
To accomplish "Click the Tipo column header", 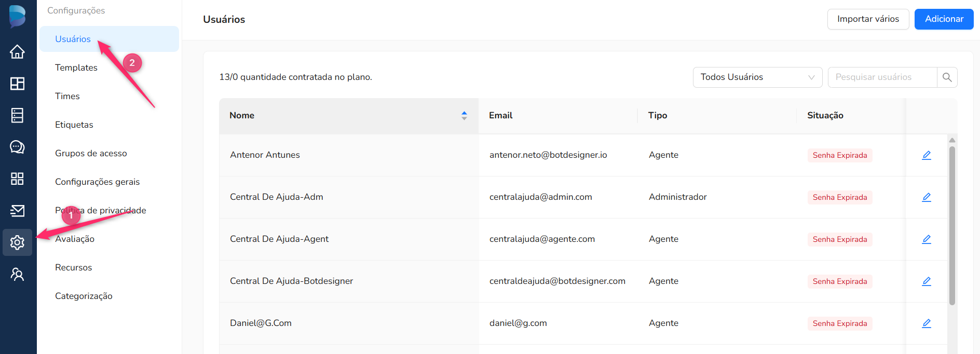I will (717, 116).
